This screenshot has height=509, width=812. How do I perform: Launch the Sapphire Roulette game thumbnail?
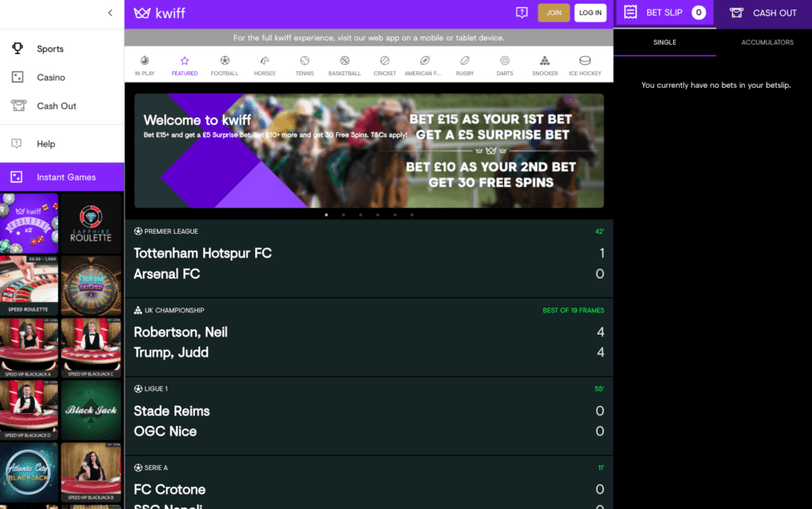[x=91, y=224]
